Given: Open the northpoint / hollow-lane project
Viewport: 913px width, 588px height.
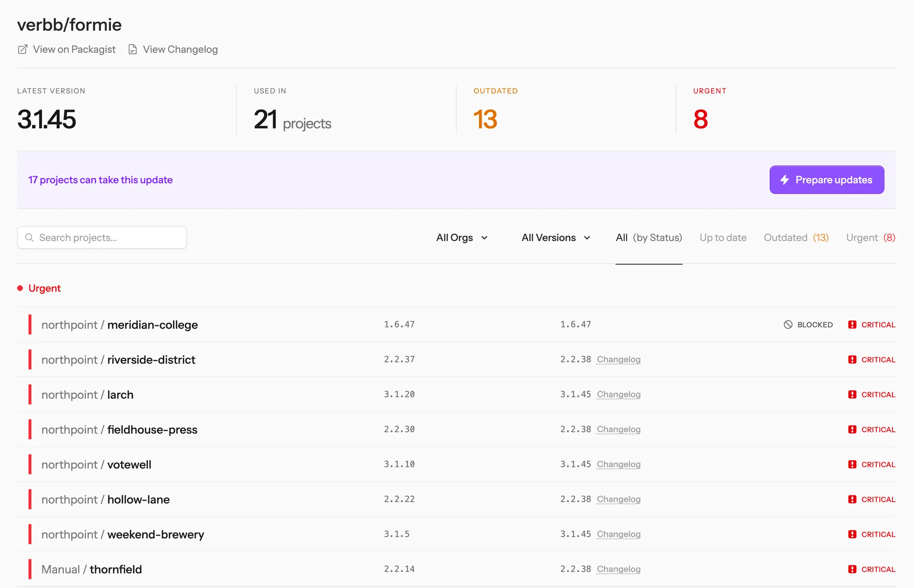Looking at the screenshot, I should click(105, 499).
